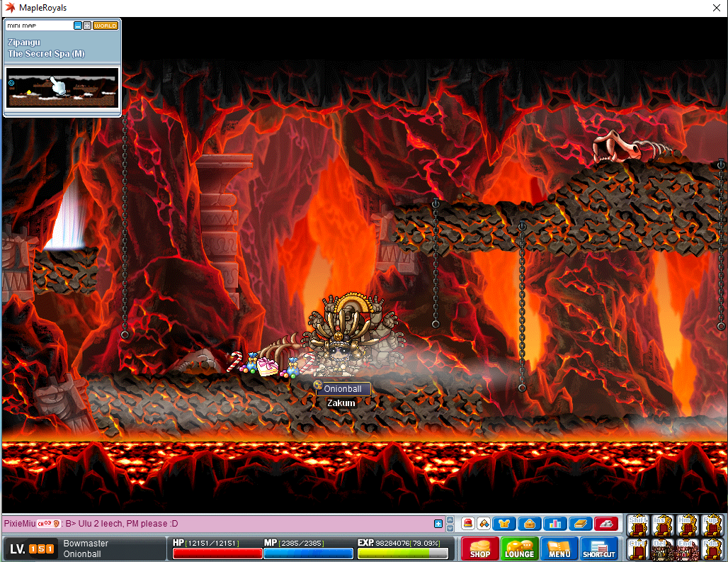
Task: Click the Del quickslot item
Action: click(663, 549)
